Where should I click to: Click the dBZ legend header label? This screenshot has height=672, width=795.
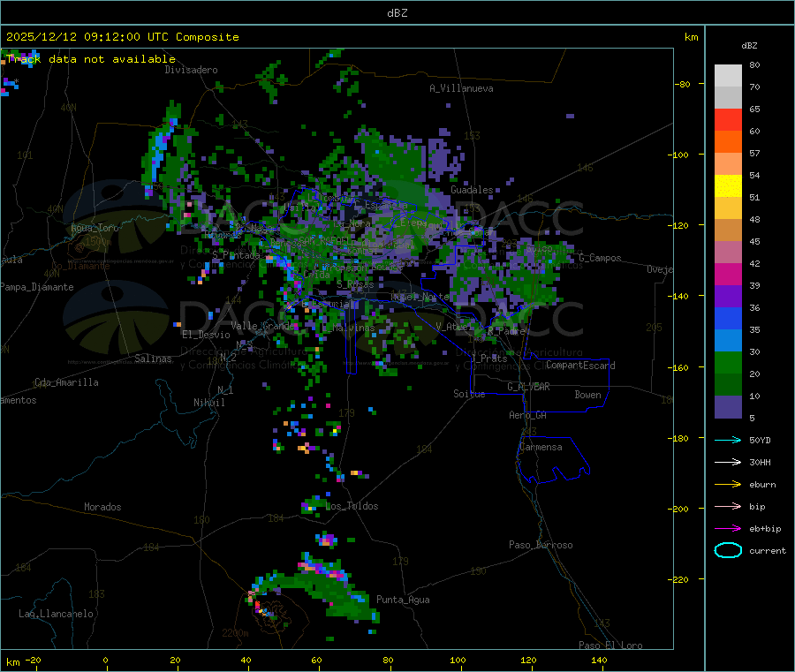click(x=749, y=46)
